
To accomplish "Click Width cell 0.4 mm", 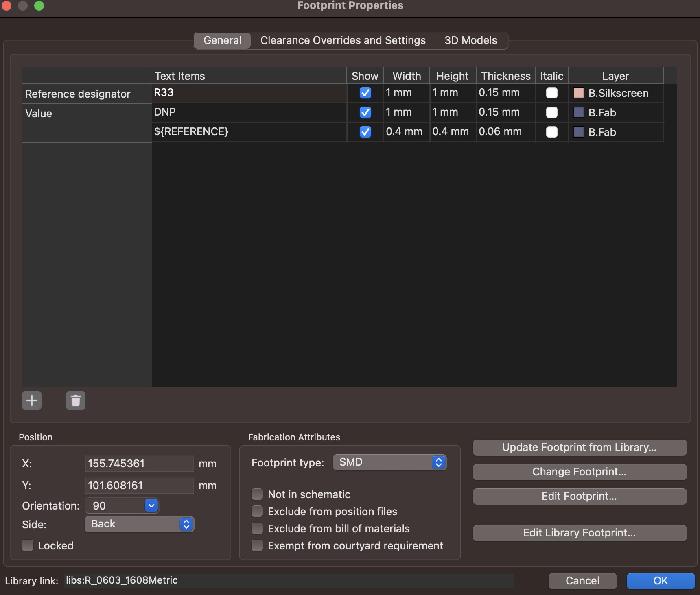I will click(x=407, y=132).
